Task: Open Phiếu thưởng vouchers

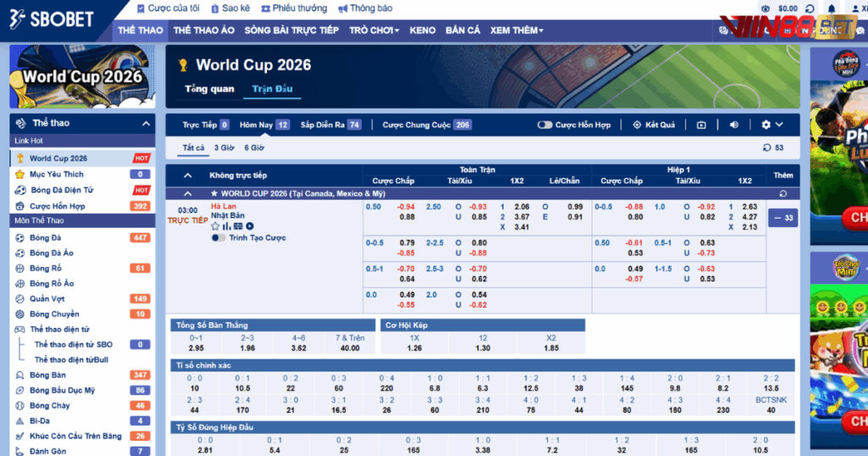Action: click(294, 8)
